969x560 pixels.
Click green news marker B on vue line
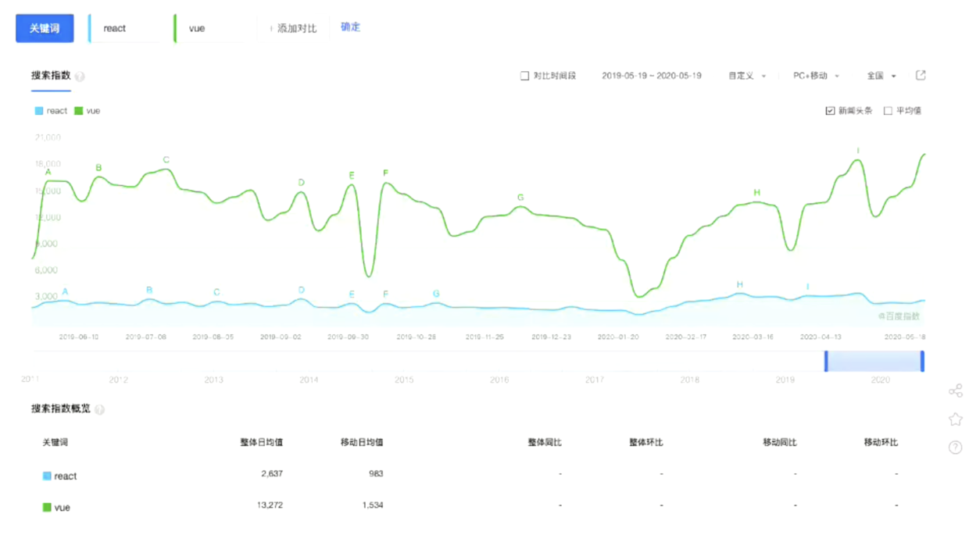[x=98, y=168]
